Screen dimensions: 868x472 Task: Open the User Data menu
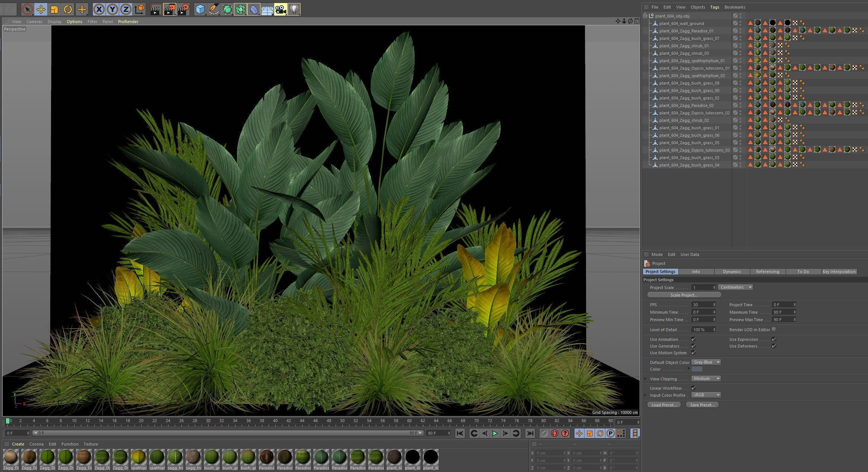(x=690, y=254)
